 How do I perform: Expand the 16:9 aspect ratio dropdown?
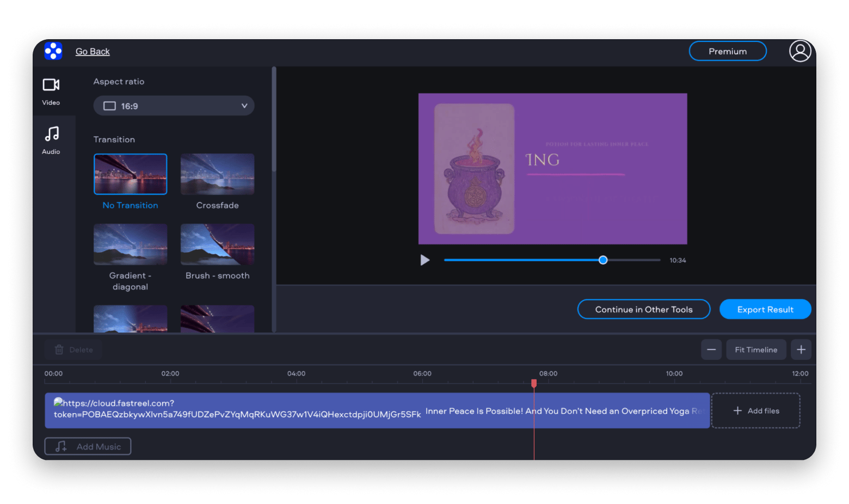174,106
